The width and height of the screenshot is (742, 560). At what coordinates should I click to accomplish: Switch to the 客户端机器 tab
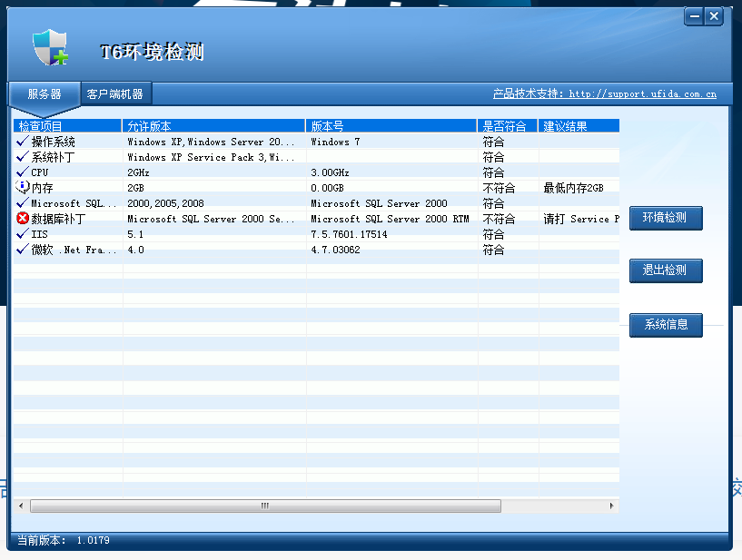point(115,94)
